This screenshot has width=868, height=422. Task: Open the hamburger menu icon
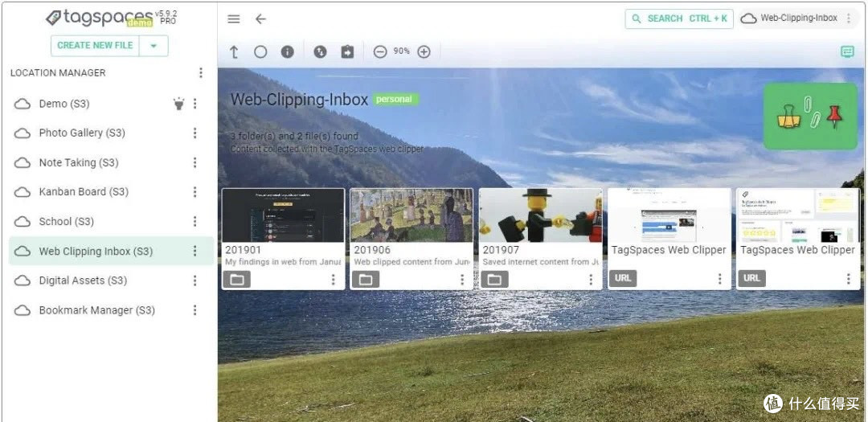click(234, 18)
